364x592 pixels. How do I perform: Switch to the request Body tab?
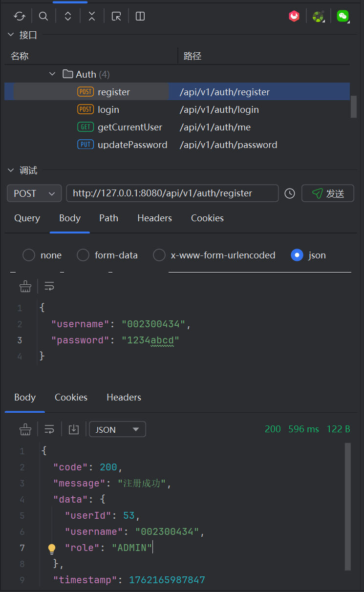pos(70,218)
